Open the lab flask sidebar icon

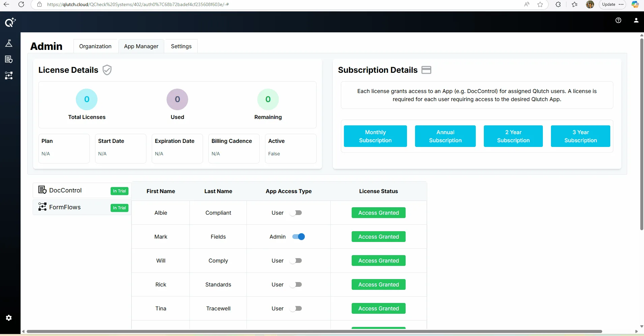tap(9, 43)
